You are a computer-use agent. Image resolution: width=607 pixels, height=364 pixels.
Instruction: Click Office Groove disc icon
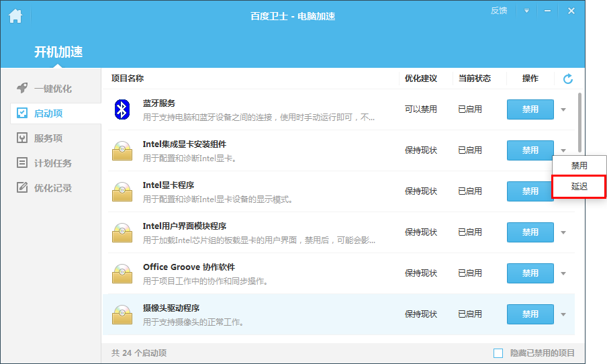pyautogui.click(x=122, y=274)
